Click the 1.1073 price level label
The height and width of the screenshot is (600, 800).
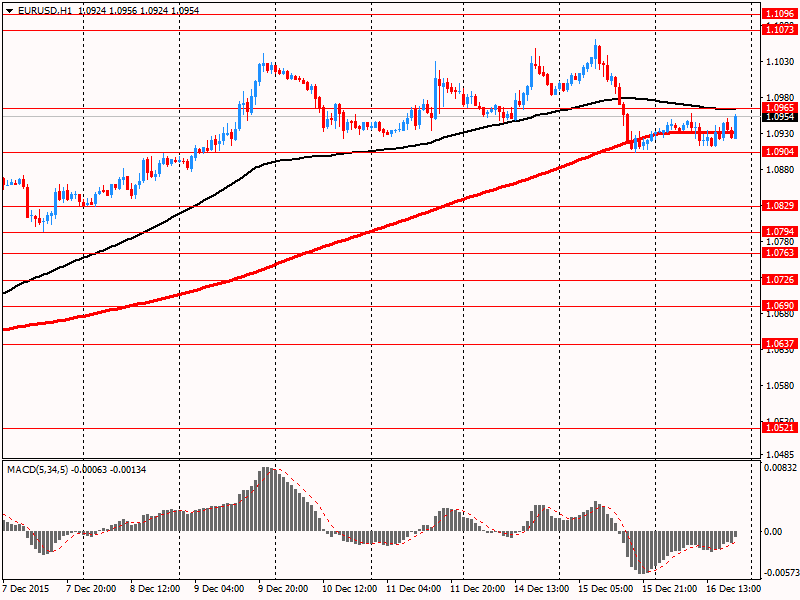[x=779, y=30]
